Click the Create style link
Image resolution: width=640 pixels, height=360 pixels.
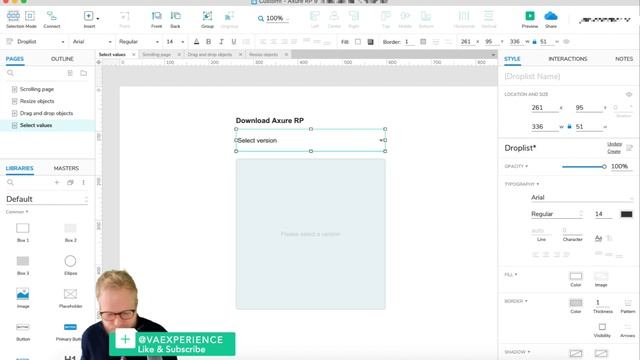(614, 151)
